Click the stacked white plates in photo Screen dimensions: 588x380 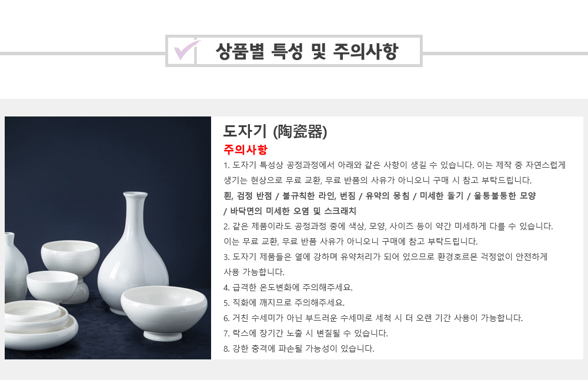(x=41, y=324)
